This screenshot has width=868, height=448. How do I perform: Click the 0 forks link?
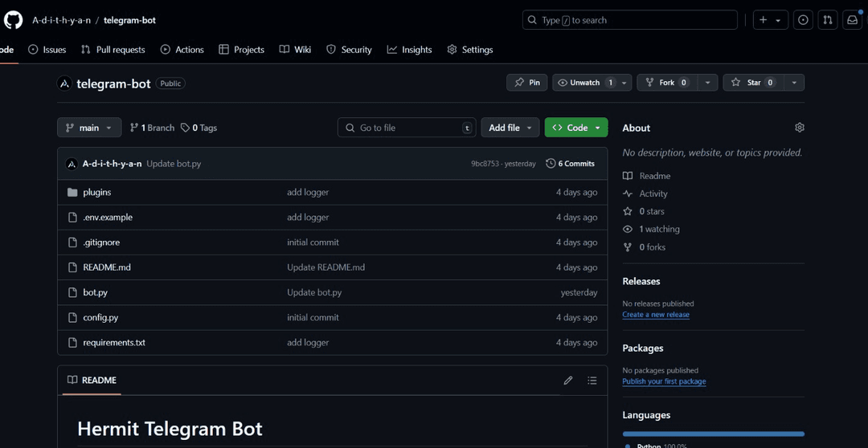coord(644,246)
